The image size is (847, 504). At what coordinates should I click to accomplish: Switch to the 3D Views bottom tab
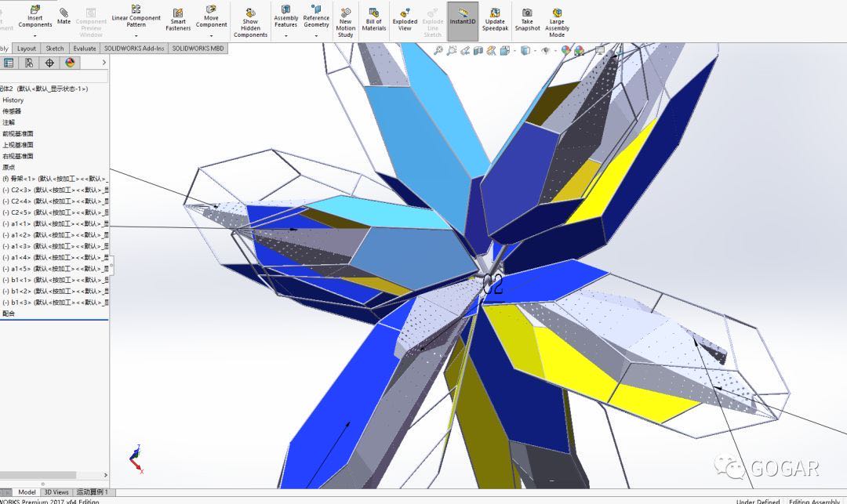(56, 492)
